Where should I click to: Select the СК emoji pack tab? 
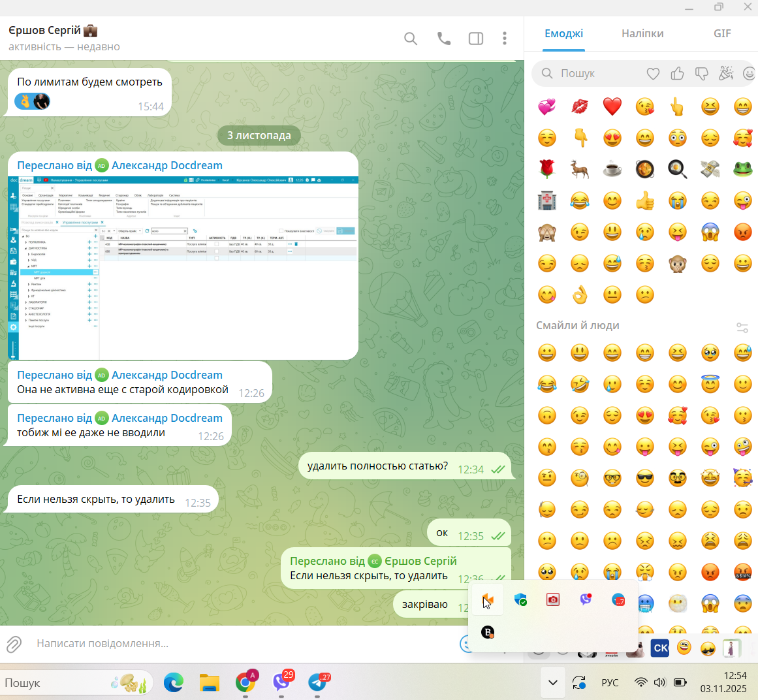point(660,648)
